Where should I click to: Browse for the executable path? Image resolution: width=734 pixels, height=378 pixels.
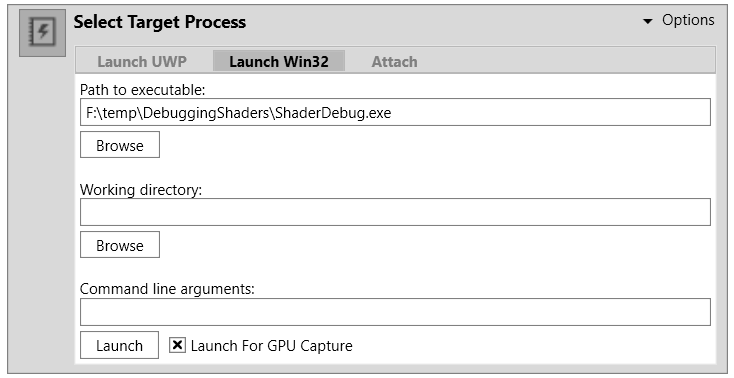(x=120, y=145)
